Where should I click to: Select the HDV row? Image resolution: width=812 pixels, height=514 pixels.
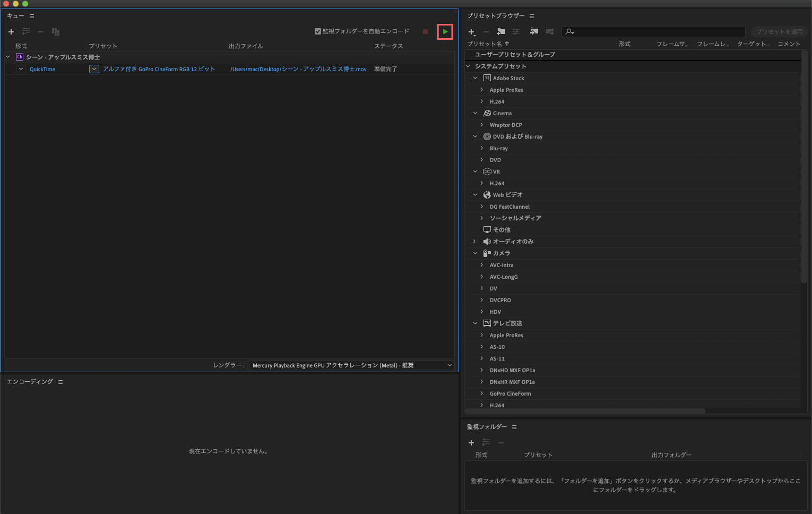[x=633, y=312]
